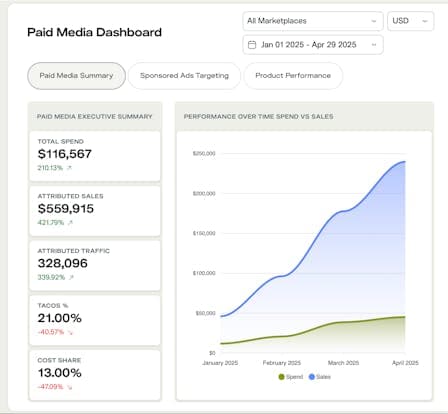Click the TACOS downward trend arrow
Image resolution: width=448 pixels, height=414 pixels.
(x=70, y=332)
